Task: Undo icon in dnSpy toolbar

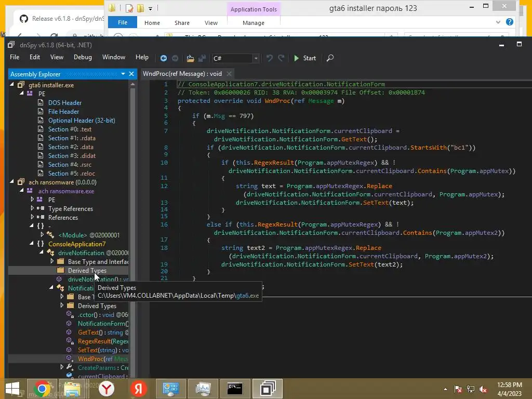Action: pyautogui.click(x=270, y=58)
